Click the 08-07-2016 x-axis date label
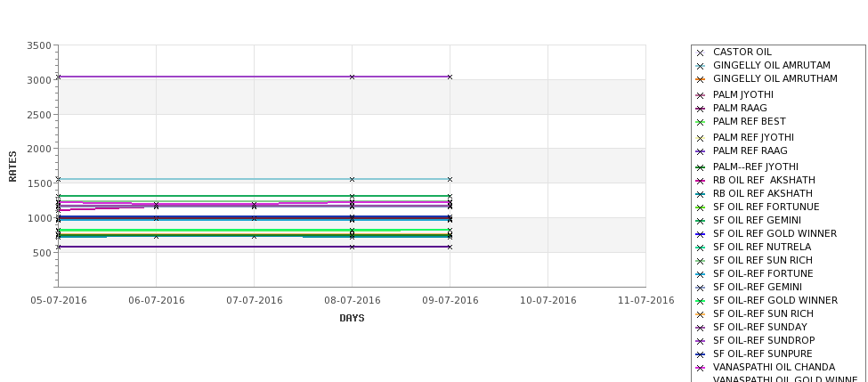Screen dimensions: 868x382 [352, 301]
